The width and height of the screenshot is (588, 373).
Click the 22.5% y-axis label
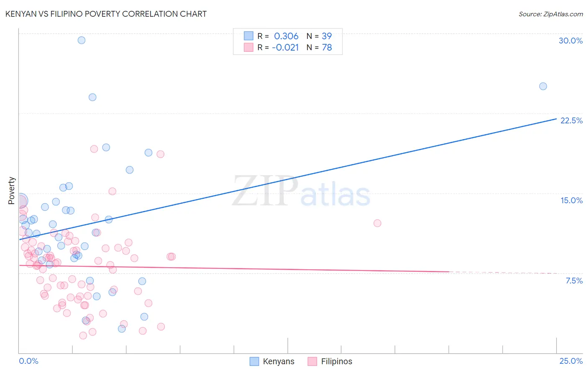[x=571, y=120]
